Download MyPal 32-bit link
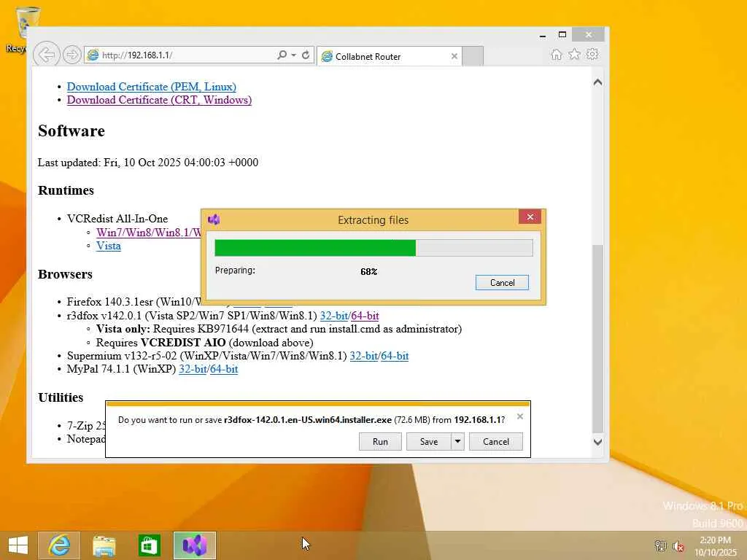 [193, 369]
